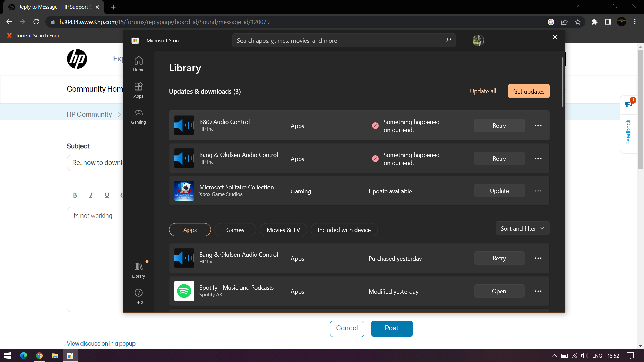This screenshot has height=362, width=644.
Task: Expand Sort and filter dropdown
Action: 522,228
